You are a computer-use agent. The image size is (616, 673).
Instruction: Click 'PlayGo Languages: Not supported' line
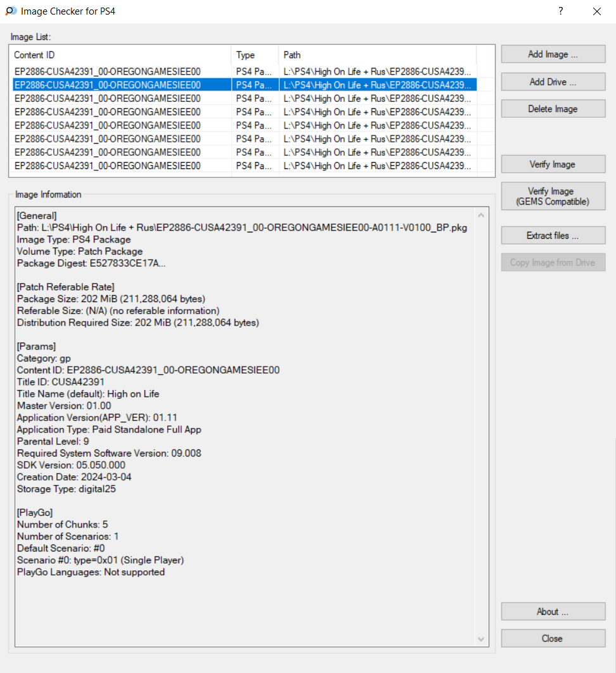[91, 572]
